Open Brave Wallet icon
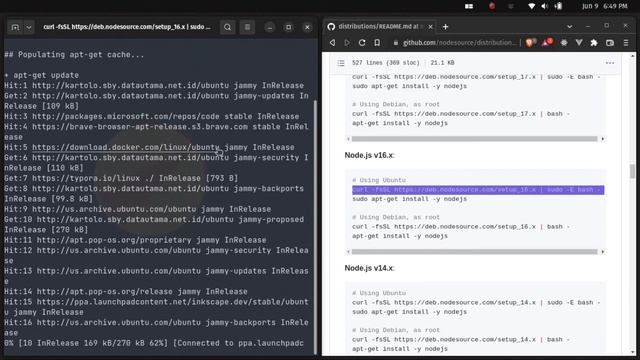This screenshot has width=640, height=360. (x=610, y=42)
